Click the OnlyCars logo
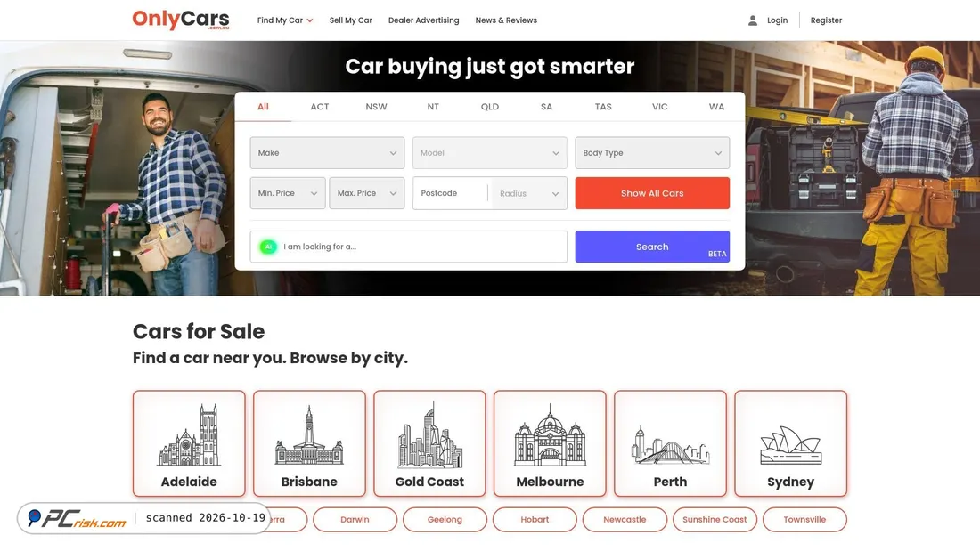 click(181, 20)
